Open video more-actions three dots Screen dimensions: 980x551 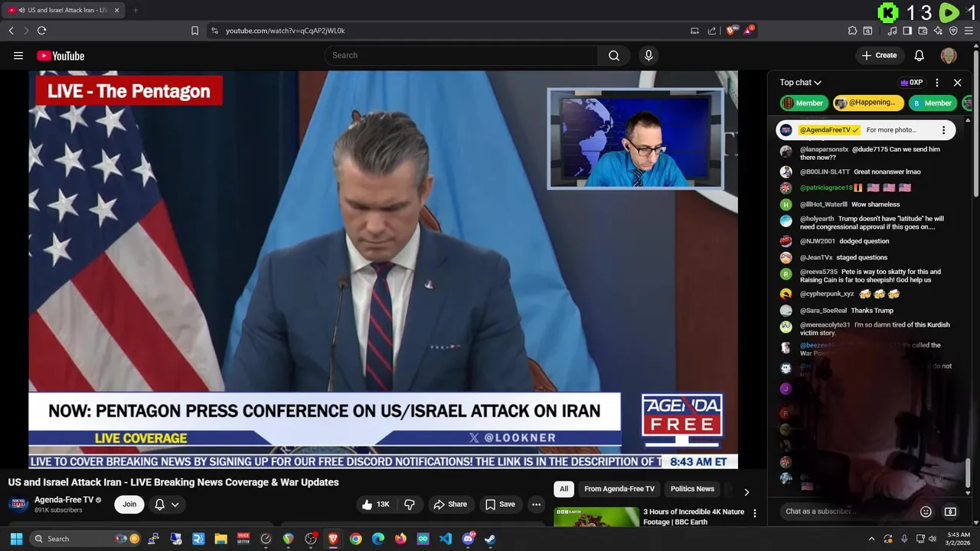tap(536, 504)
